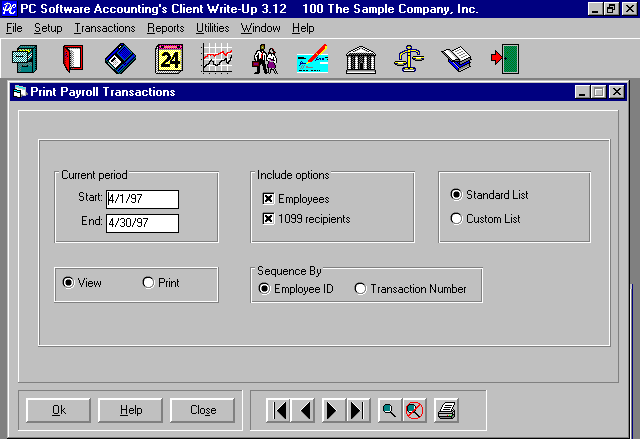Open the Window menu

(x=260, y=28)
